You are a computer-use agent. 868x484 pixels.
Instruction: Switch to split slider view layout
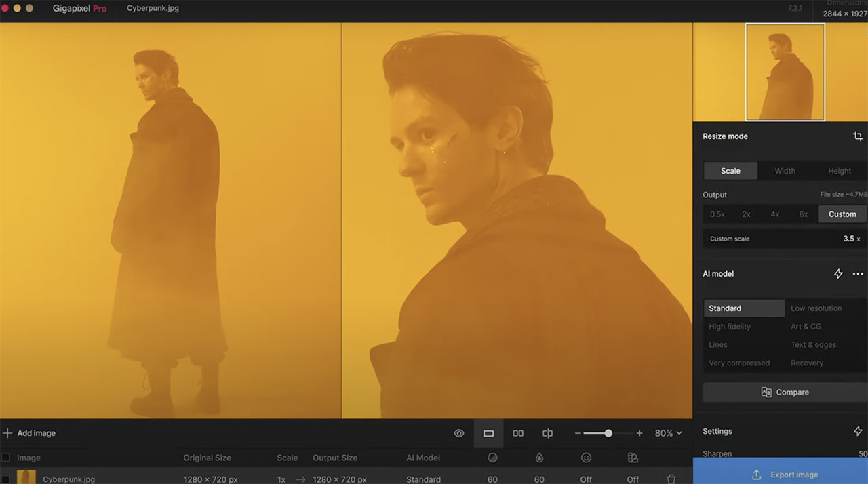[x=547, y=433]
